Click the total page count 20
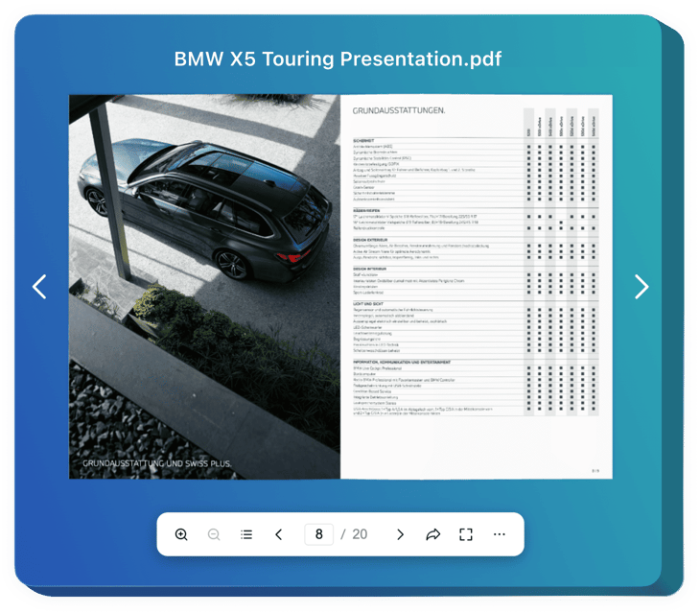 coord(360,534)
